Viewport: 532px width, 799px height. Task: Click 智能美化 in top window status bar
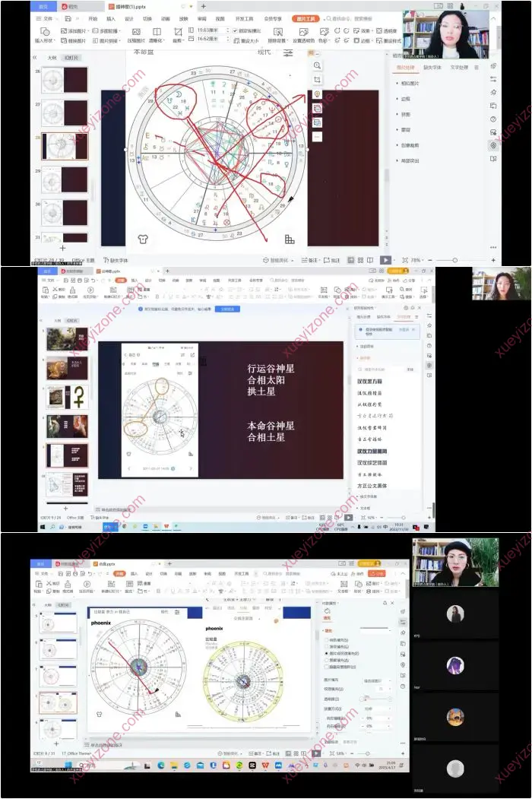pyautogui.click(x=276, y=260)
